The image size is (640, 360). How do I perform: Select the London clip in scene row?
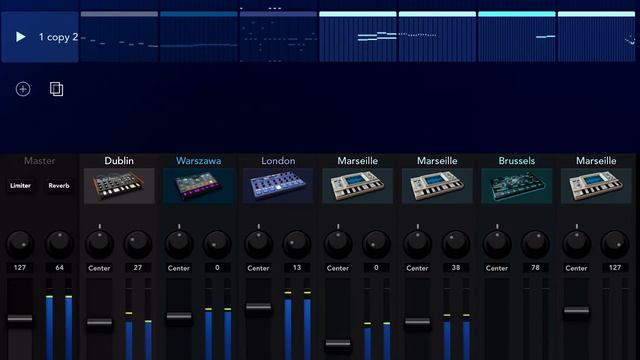[278, 37]
